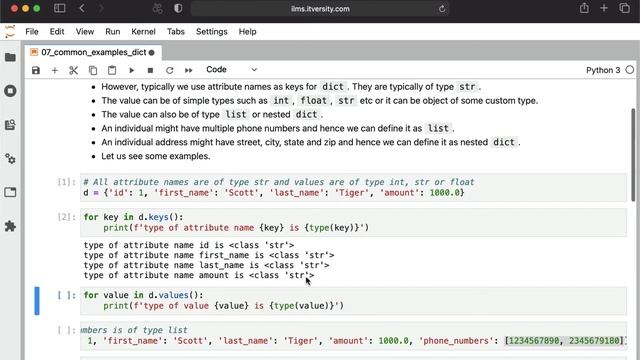Open the third left sidebar panel icon
The width and height of the screenshot is (640, 360).
click(x=10, y=124)
